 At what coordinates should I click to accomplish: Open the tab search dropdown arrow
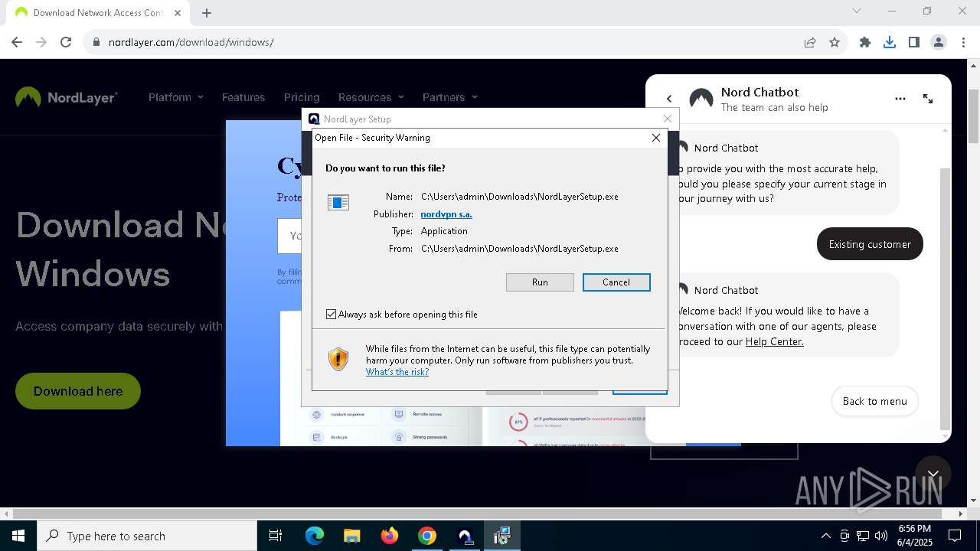[x=857, y=11]
